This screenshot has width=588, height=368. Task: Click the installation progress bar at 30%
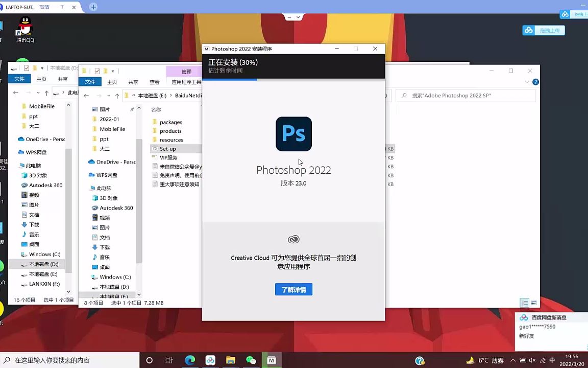point(293,80)
